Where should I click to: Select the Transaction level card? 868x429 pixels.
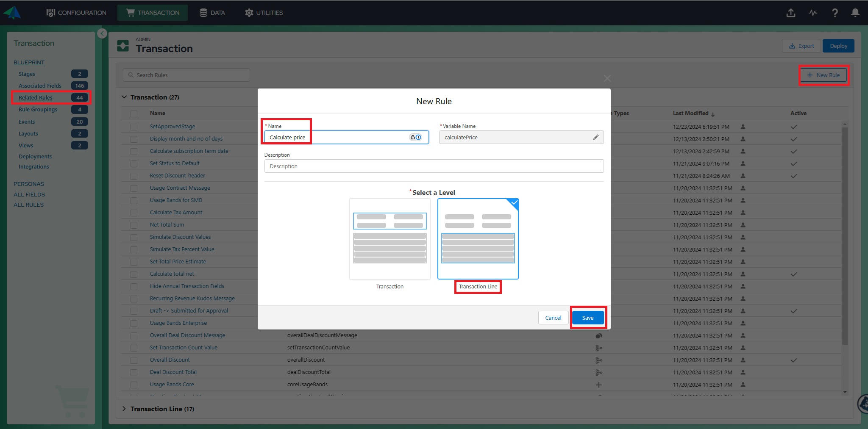(x=389, y=239)
